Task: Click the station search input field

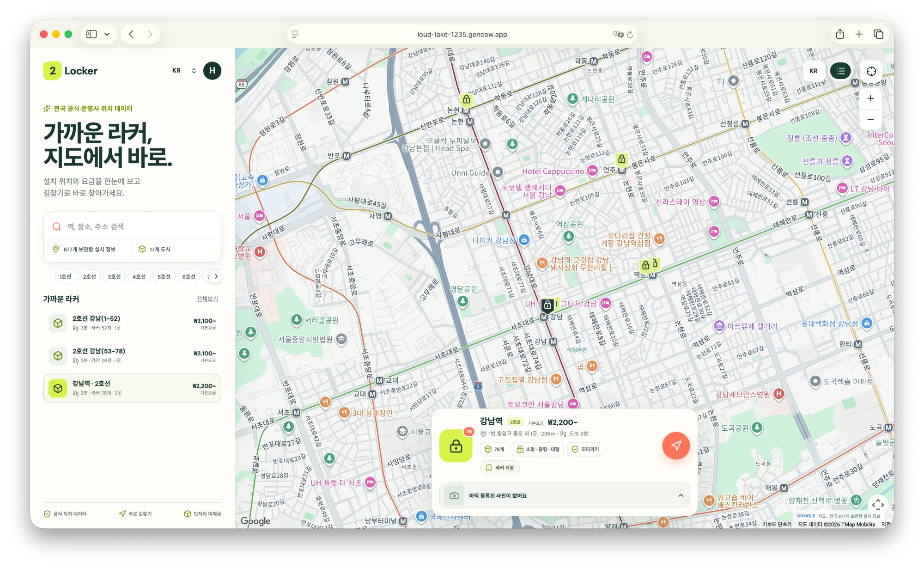Action: coord(132,226)
